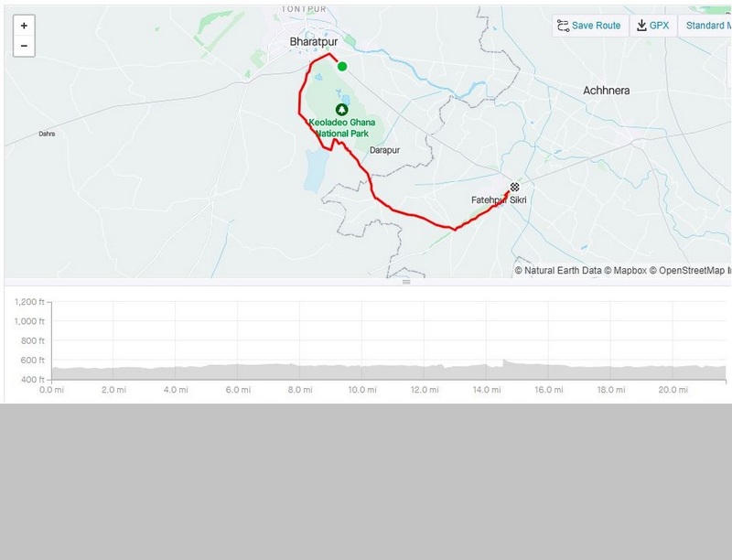The width and height of the screenshot is (732, 560).
Task: Open the Standard Map style dropdown
Action: 705,26
